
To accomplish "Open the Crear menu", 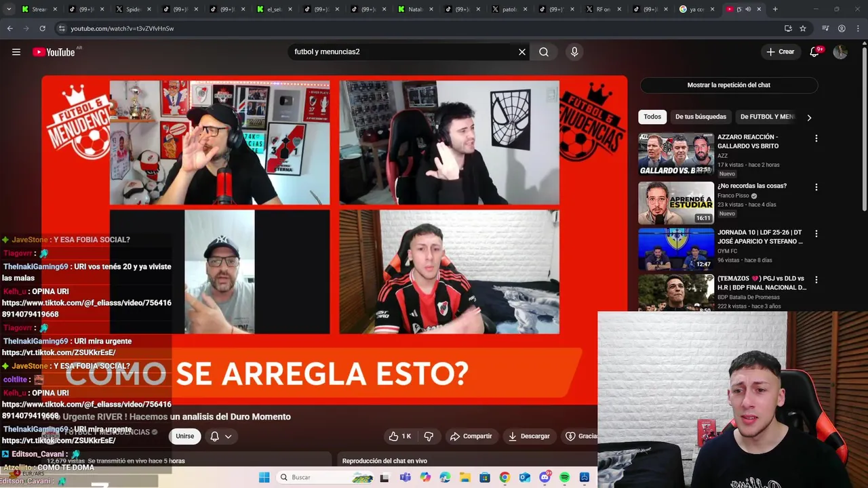I will [781, 52].
